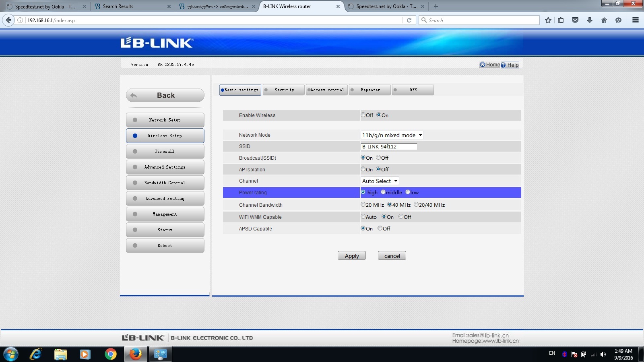Open a new browser tab
Screen dimensions: 644x362
click(x=436, y=6)
